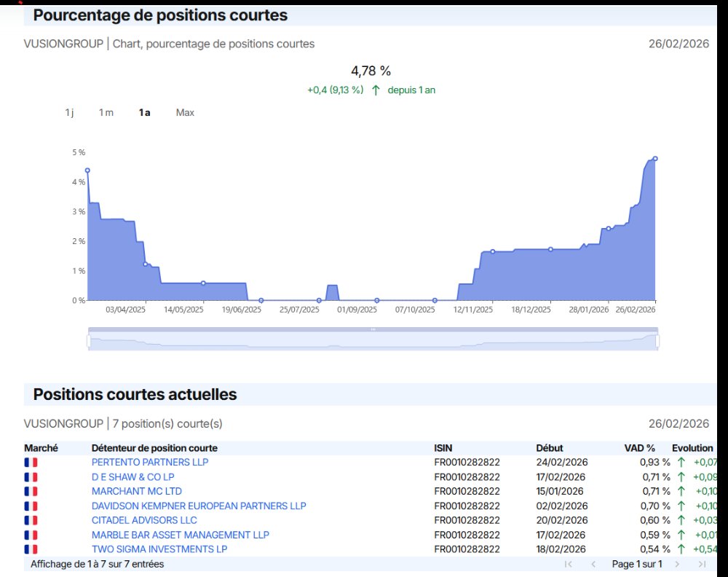Switch the chart to the 1j range
The image size is (728, 577).
[x=69, y=112]
